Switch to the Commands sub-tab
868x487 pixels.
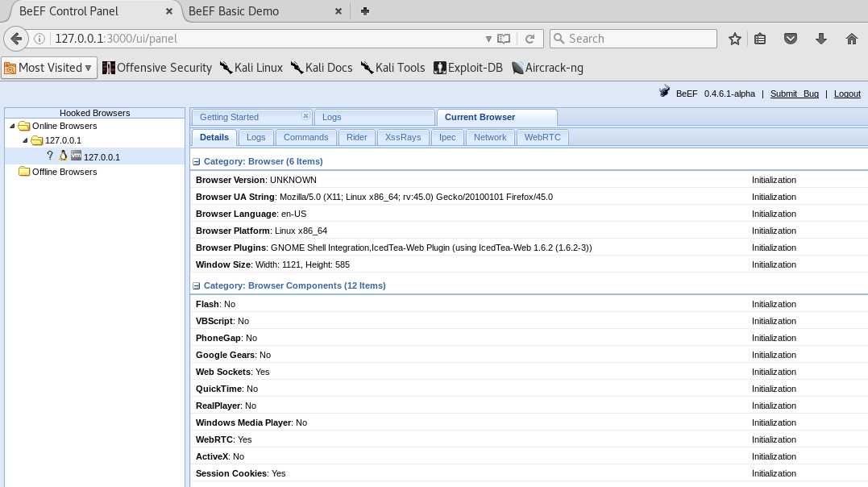tap(305, 137)
